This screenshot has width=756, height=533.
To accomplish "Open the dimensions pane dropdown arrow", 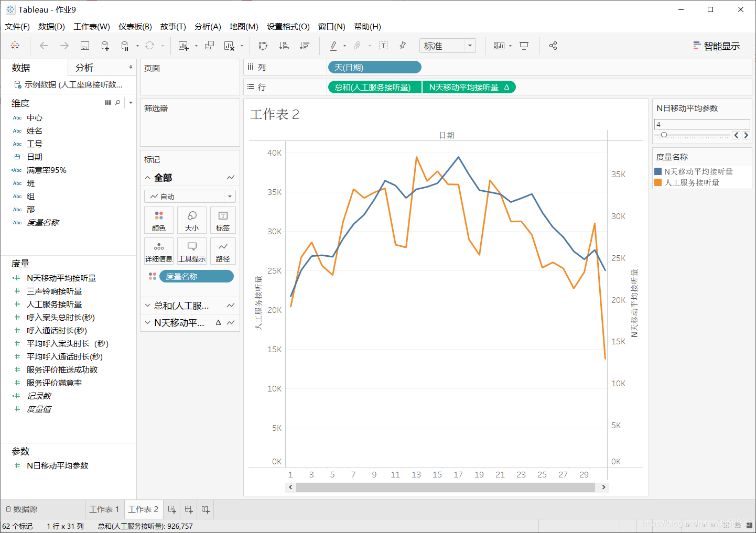I will click(x=131, y=103).
